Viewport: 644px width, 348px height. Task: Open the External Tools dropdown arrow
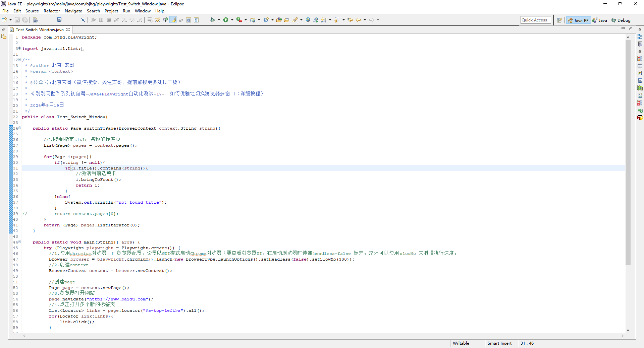coord(246,20)
